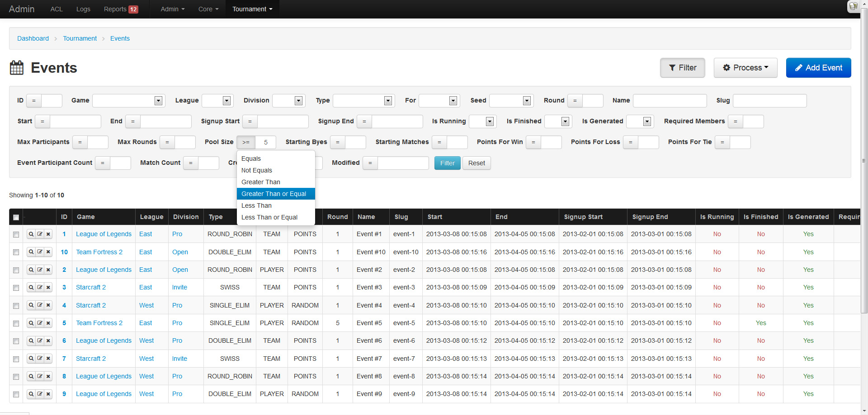Image resolution: width=868 pixels, height=415 pixels.
Task: Click the Reset filter button
Action: 476,163
